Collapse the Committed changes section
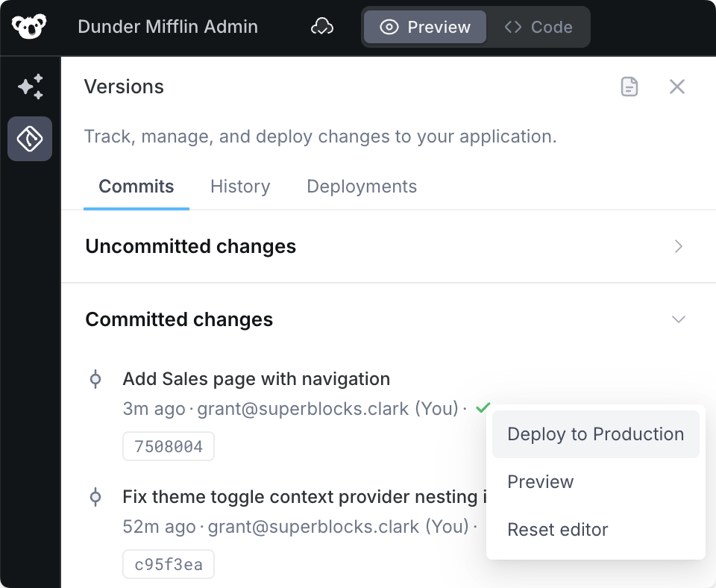This screenshot has height=588, width=716. (x=678, y=319)
